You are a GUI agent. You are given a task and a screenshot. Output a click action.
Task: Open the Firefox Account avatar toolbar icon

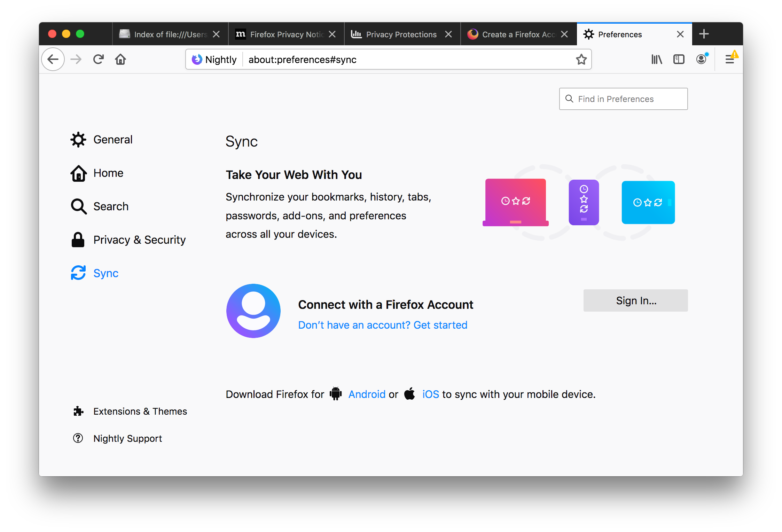point(701,60)
